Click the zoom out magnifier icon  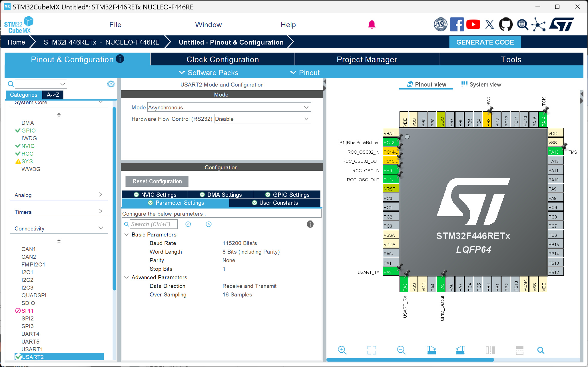(401, 350)
